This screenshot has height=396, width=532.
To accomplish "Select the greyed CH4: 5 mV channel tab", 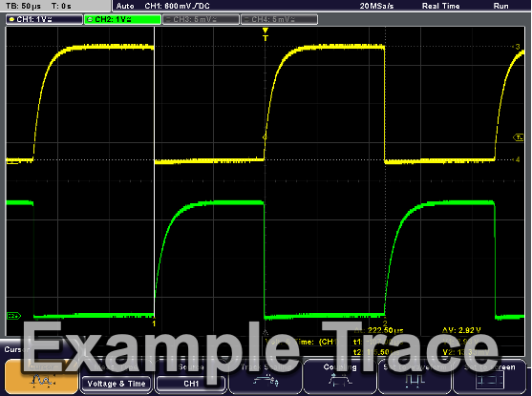I will pyautogui.click(x=279, y=19).
